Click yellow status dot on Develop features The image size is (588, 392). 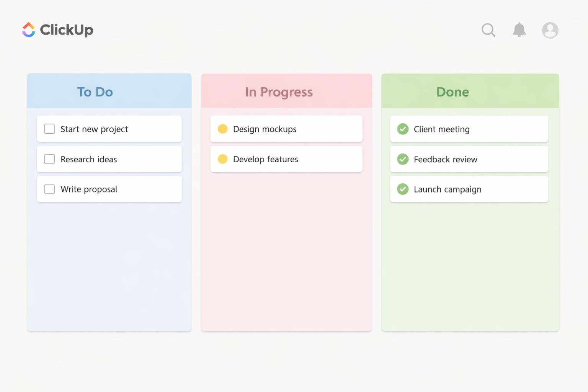pyautogui.click(x=222, y=159)
